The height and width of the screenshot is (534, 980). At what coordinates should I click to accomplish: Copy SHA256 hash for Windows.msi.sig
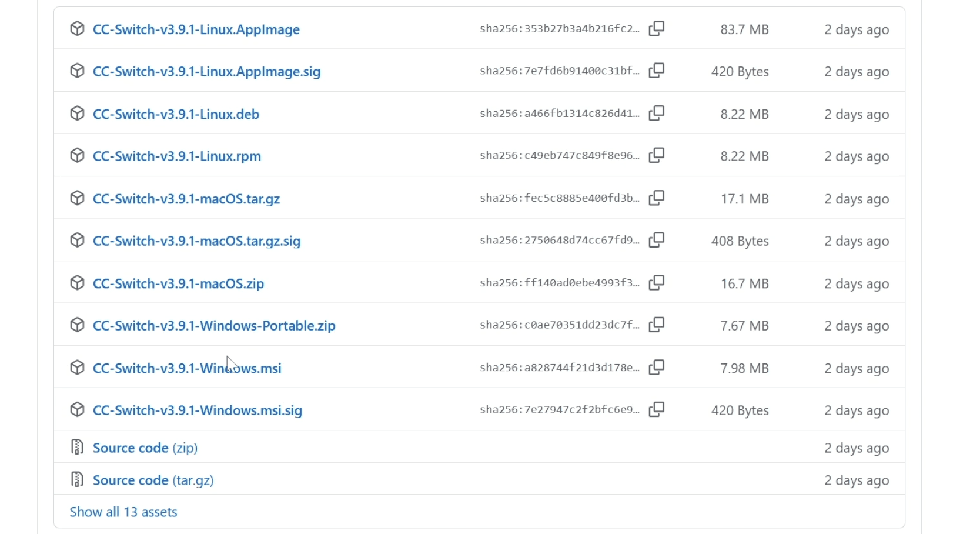pyautogui.click(x=657, y=410)
